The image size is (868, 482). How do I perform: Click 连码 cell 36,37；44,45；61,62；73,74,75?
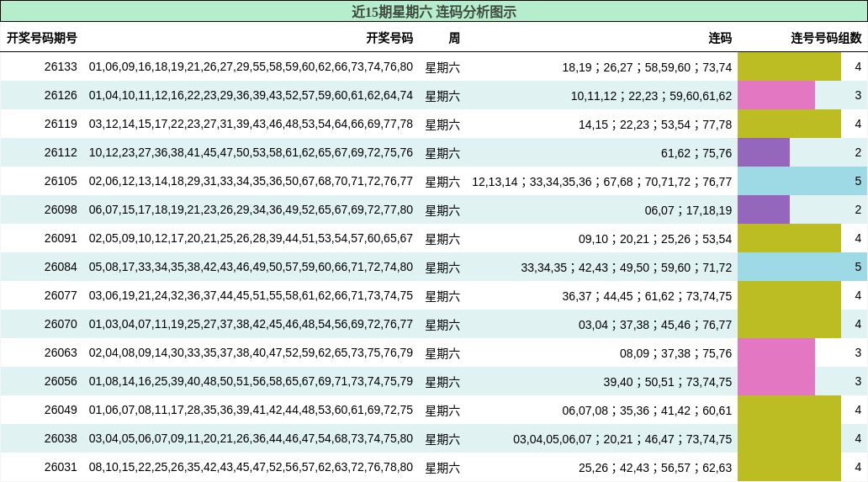(647, 296)
